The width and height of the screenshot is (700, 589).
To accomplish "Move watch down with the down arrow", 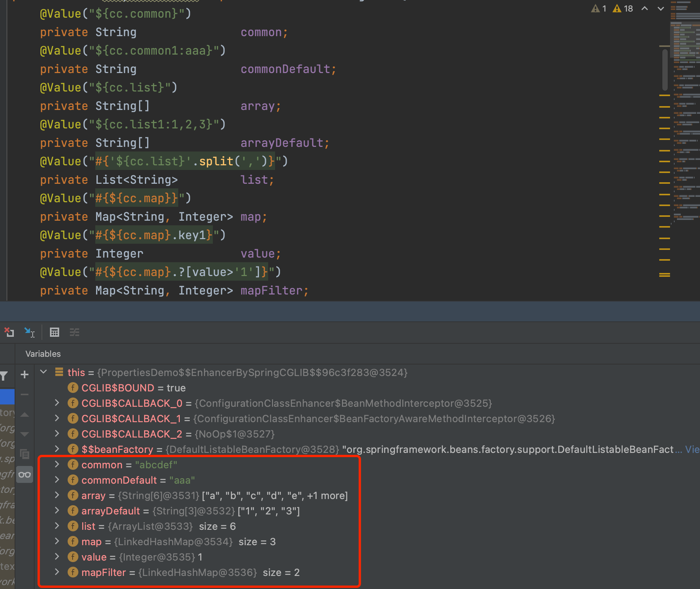I will point(25,434).
